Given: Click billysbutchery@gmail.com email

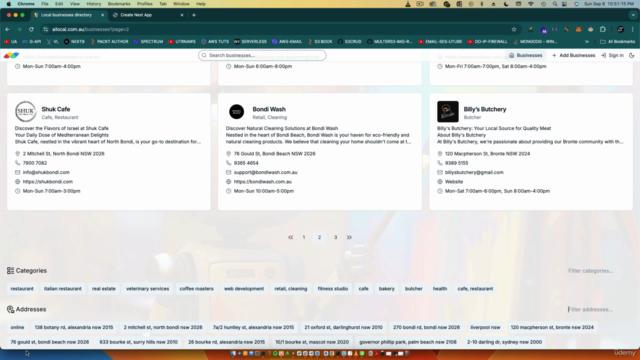Looking at the screenshot, I should click(x=474, y=172).
